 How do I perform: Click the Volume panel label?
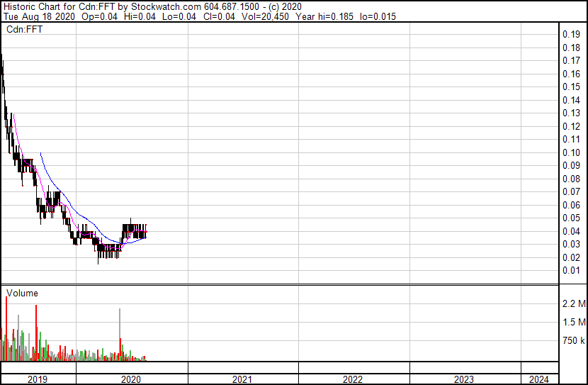click(22, 293)
